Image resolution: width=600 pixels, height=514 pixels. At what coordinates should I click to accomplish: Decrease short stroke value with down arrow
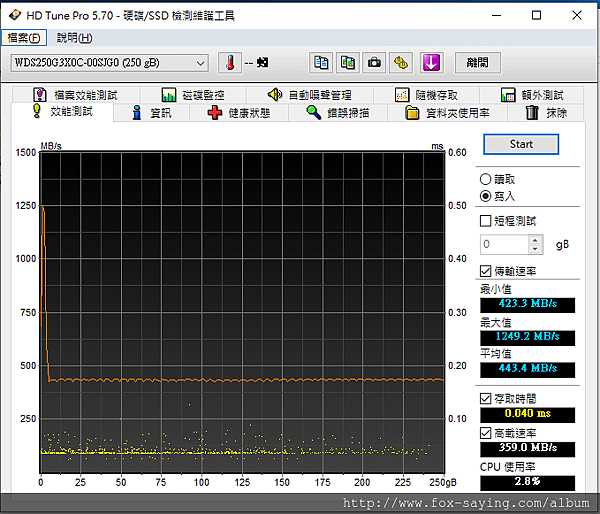(x=535, y=249)
